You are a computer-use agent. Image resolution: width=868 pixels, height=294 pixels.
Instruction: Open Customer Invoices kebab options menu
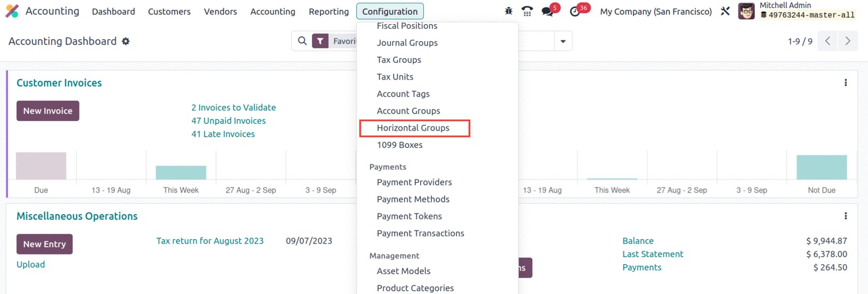[846, 83]
